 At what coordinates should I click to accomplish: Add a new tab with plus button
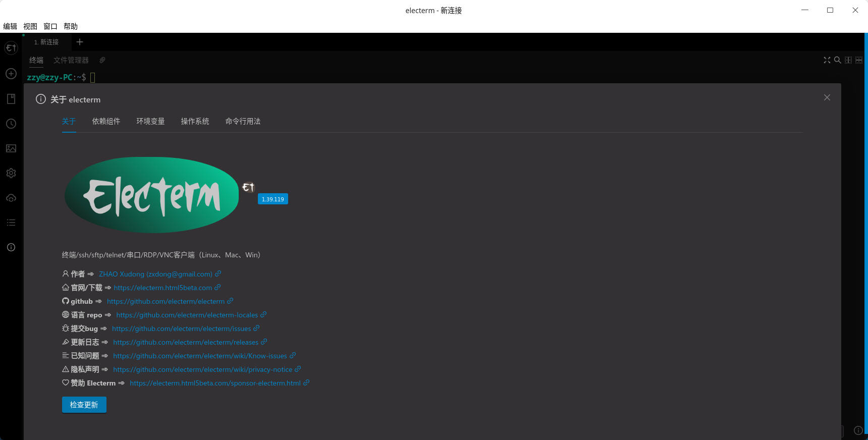(x=80, y=42)
